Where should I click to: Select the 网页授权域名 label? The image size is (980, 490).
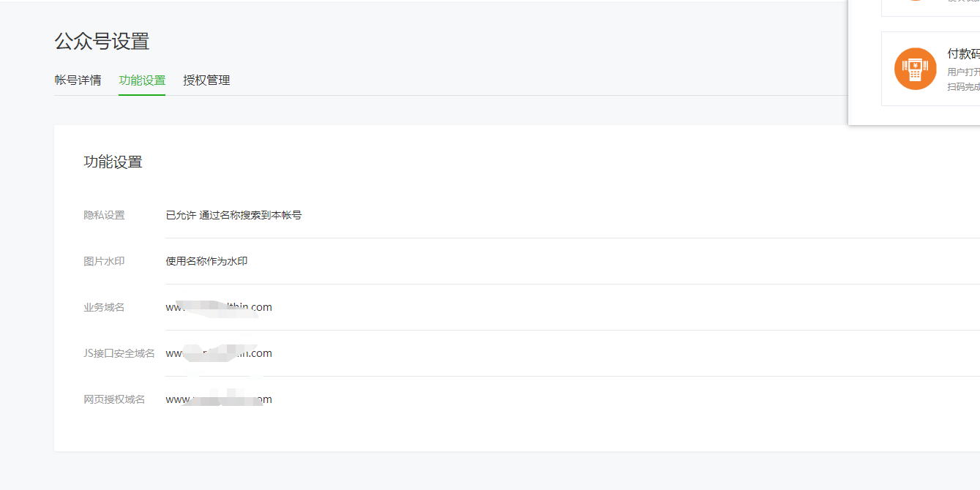coord(114,399)
